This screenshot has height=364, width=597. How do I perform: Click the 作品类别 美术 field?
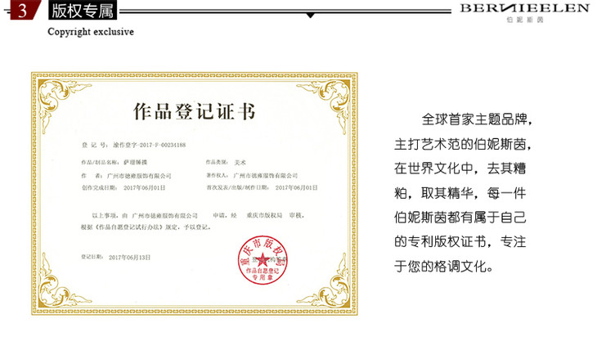tap(226, 163)
